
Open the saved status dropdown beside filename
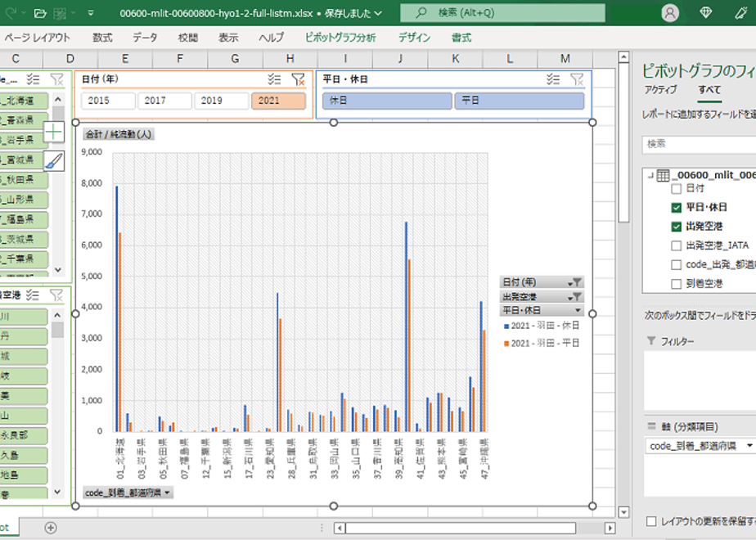[378, 13]
